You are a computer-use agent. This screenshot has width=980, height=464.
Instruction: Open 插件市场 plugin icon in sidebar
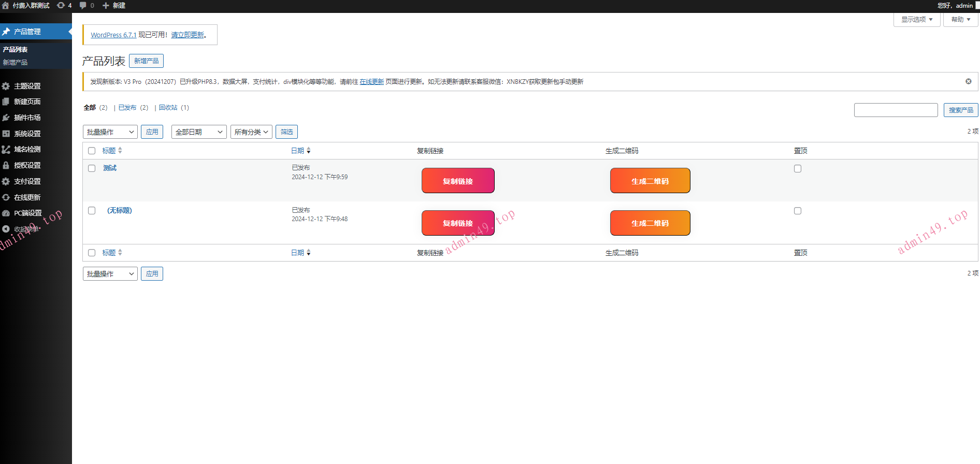(x=6, y=118)
